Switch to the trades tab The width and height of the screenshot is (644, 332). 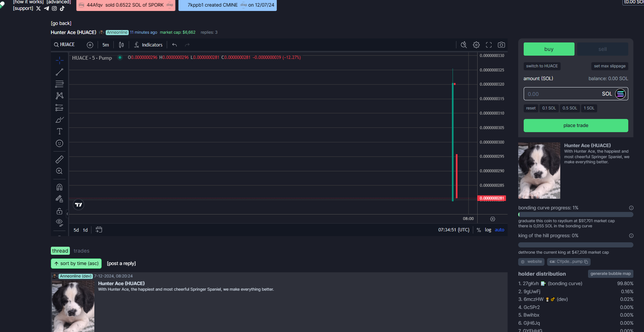tap(82, 251)
